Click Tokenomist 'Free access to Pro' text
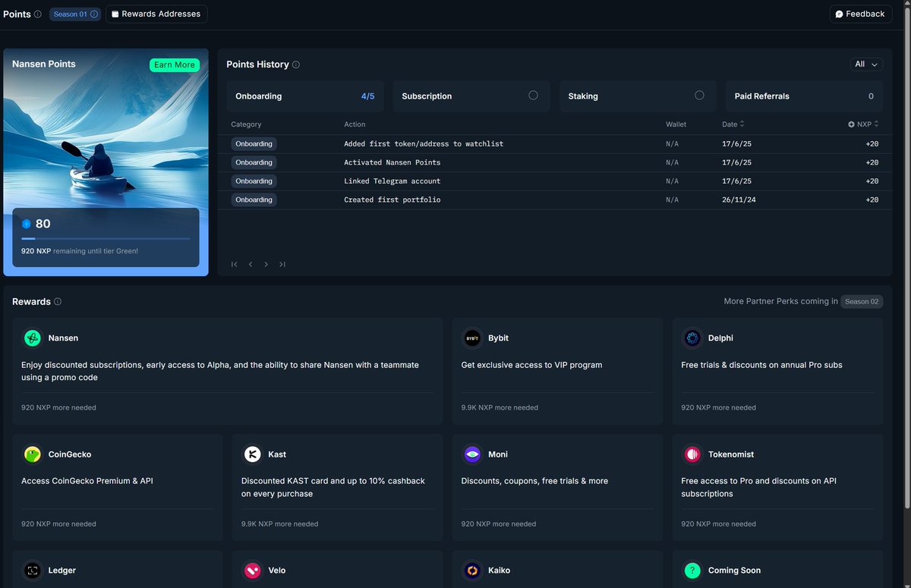 click(x=759, y=487)
